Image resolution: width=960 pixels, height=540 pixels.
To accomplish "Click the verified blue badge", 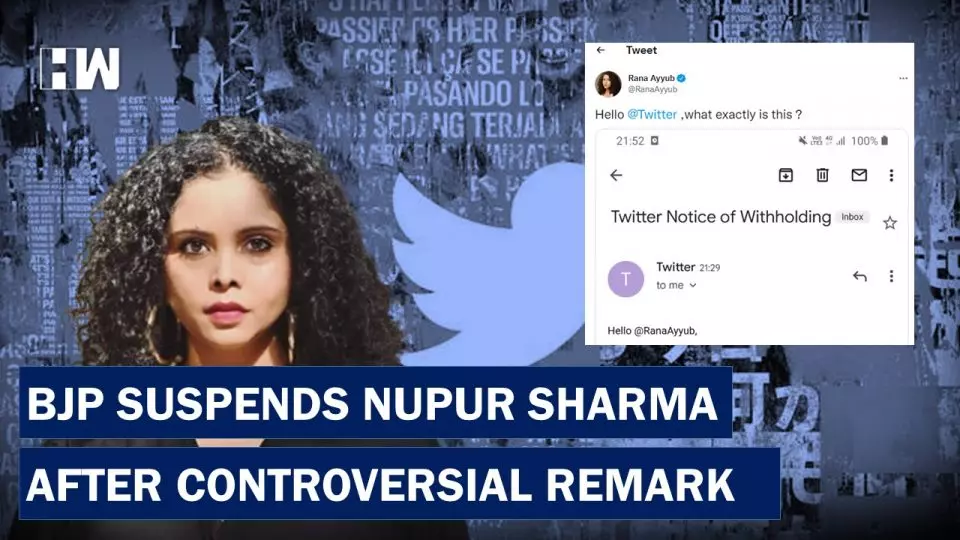I will 681,78.
